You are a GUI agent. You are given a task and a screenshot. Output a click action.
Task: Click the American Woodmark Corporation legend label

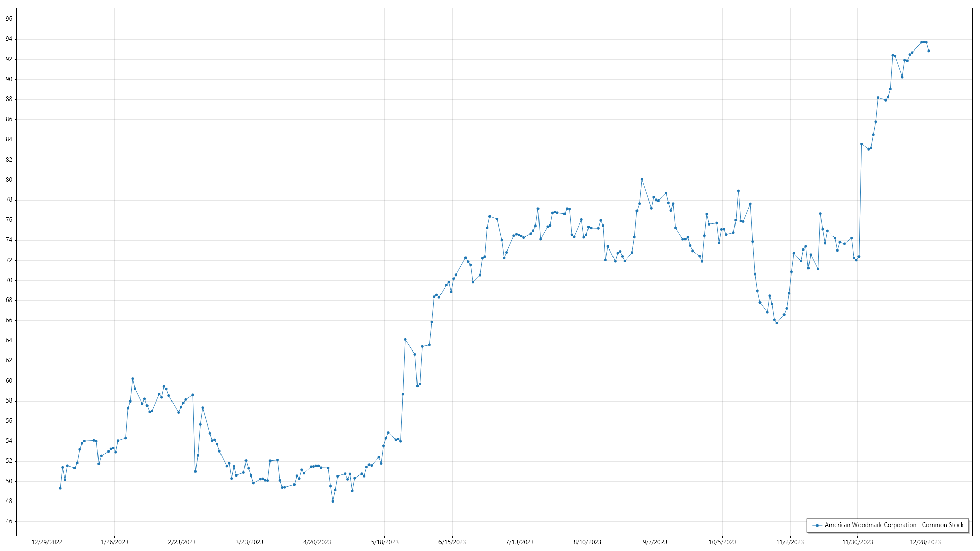coord(894,525)
